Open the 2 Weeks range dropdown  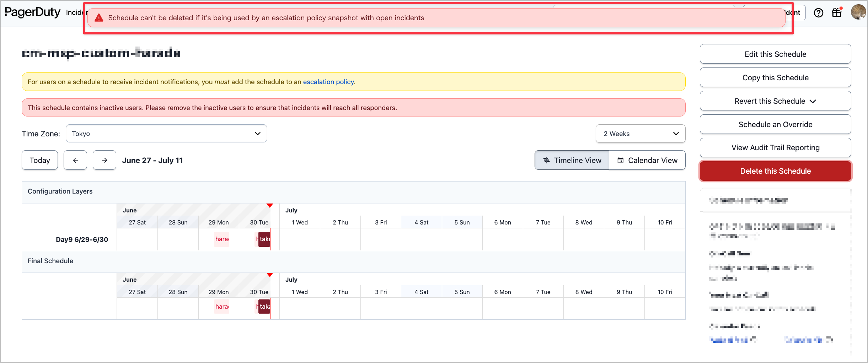pos(641,134)
